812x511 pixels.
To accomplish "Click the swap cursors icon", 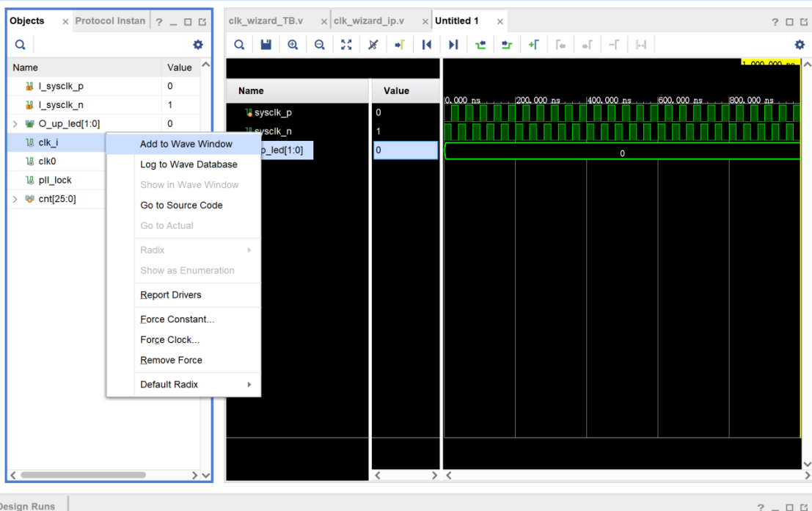I will 614,45.
